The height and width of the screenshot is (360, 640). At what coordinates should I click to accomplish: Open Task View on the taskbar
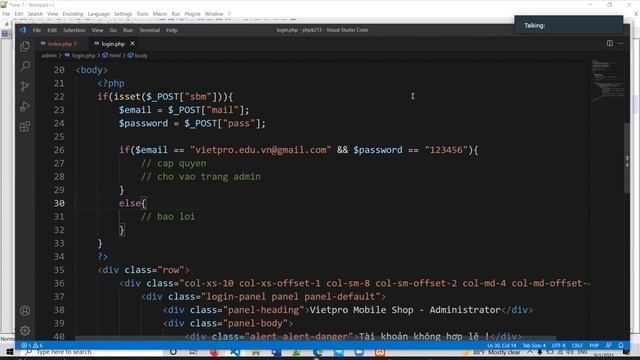pyautogui.click(x=193, y=352)
